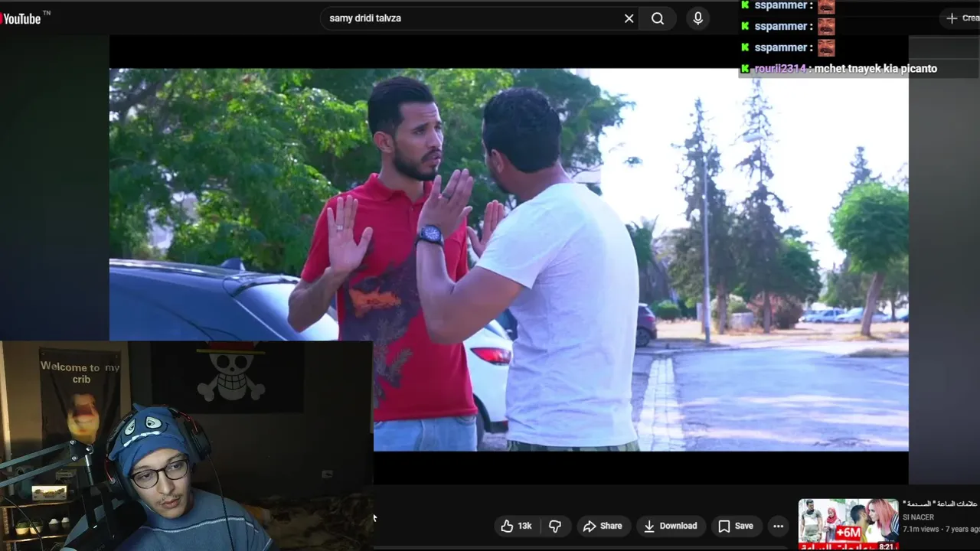The height and width of the screenshot is (551, 980).
Task: Open the Create button
Action: pos(962,18)
